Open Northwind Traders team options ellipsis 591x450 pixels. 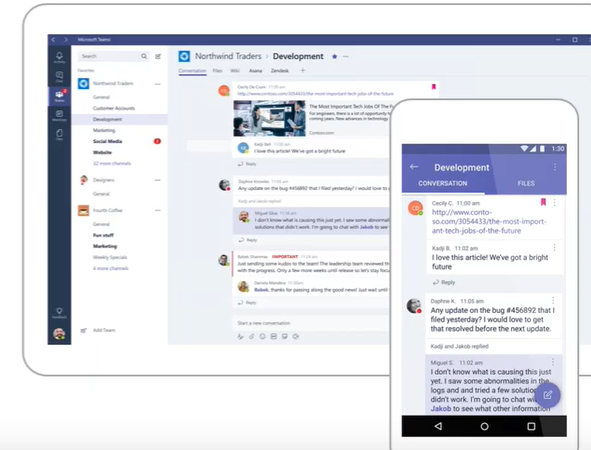coord(158,84)
